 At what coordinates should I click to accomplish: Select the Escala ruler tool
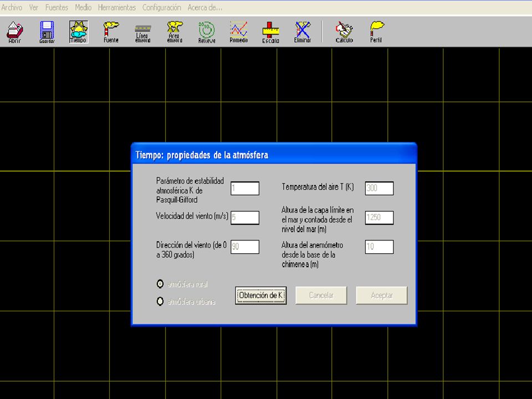(x=270, y=32)
